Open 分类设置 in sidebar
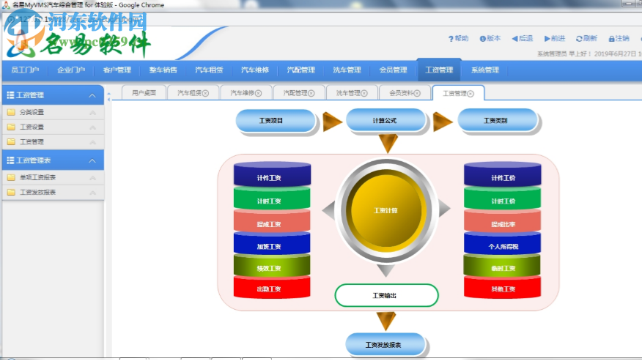 53,112
